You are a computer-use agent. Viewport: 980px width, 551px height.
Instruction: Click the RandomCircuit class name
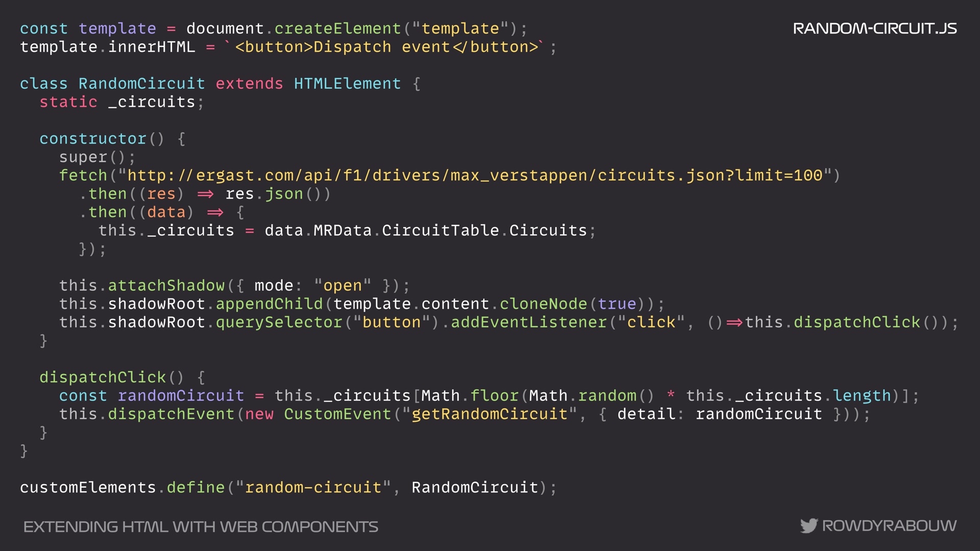[142, 84]
